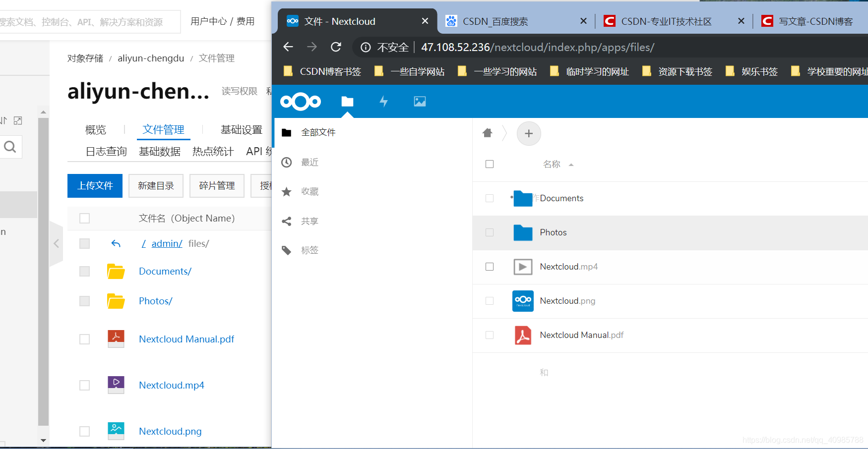Screen dimensions: 868x449
Task: Click the plus new-file button in Nextcloud
Action: click(529, 133)
